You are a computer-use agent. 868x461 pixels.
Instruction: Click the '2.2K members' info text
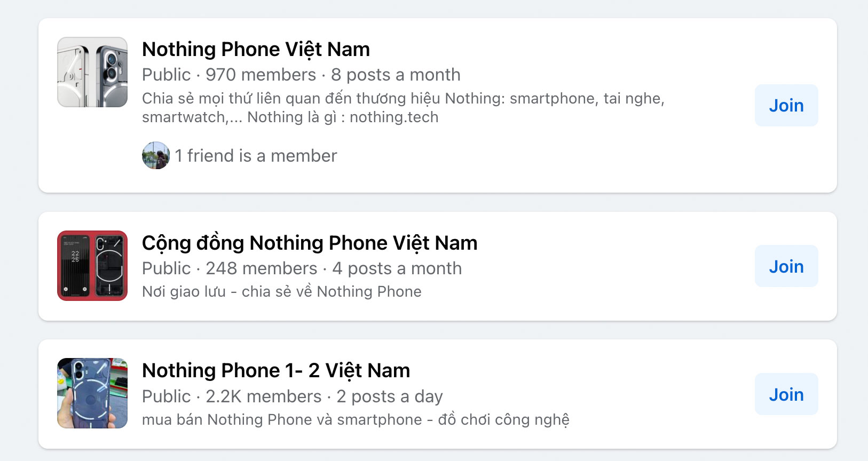click(x=264, y=396)
